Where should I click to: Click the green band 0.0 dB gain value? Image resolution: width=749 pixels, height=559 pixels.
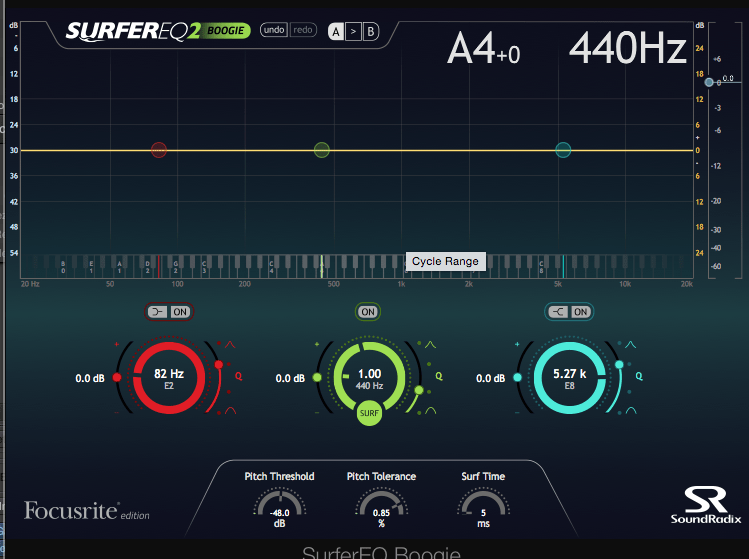[x=290, y=378]
